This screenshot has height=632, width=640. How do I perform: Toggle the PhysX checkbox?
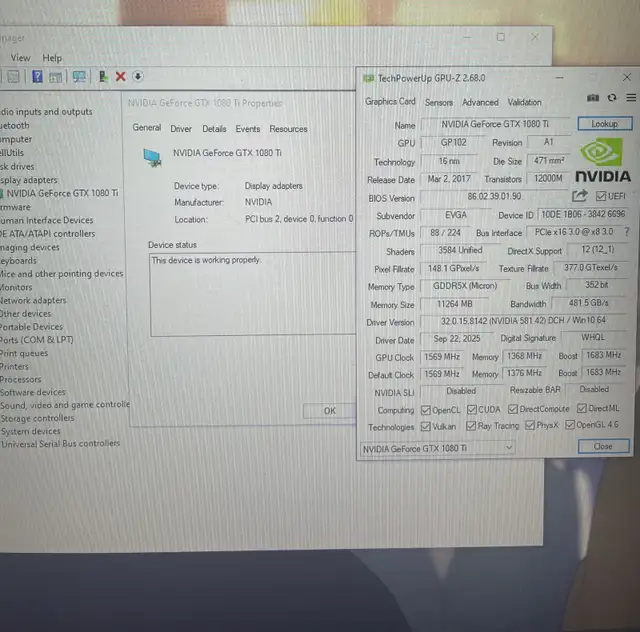[x=530, y=425]
